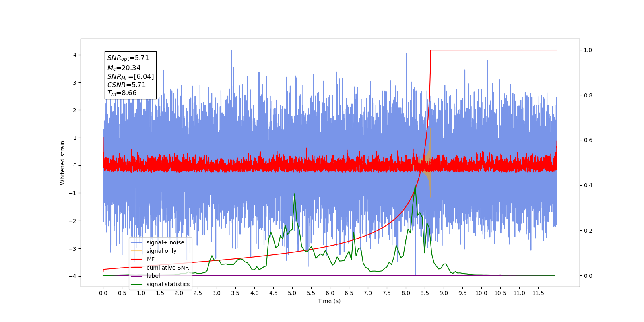
Task: Click the 9.5 tick on the time axis
Action: (x=462, y=293)
